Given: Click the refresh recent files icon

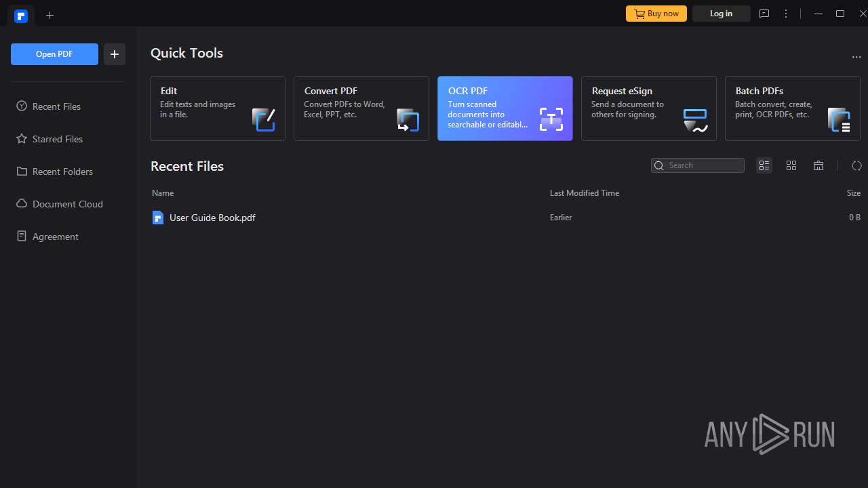Looking at the screenshot, I should [856, 165].
